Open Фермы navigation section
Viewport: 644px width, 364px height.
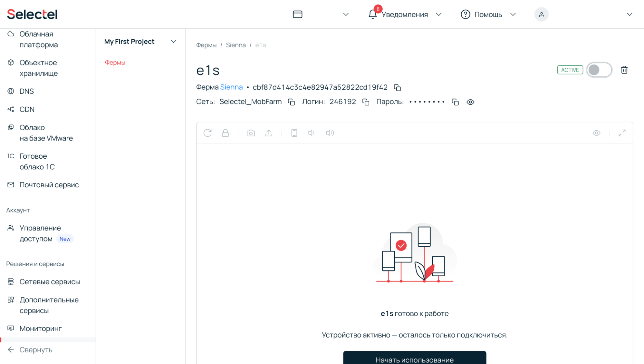pyautogui.click(x=115, y=62)
